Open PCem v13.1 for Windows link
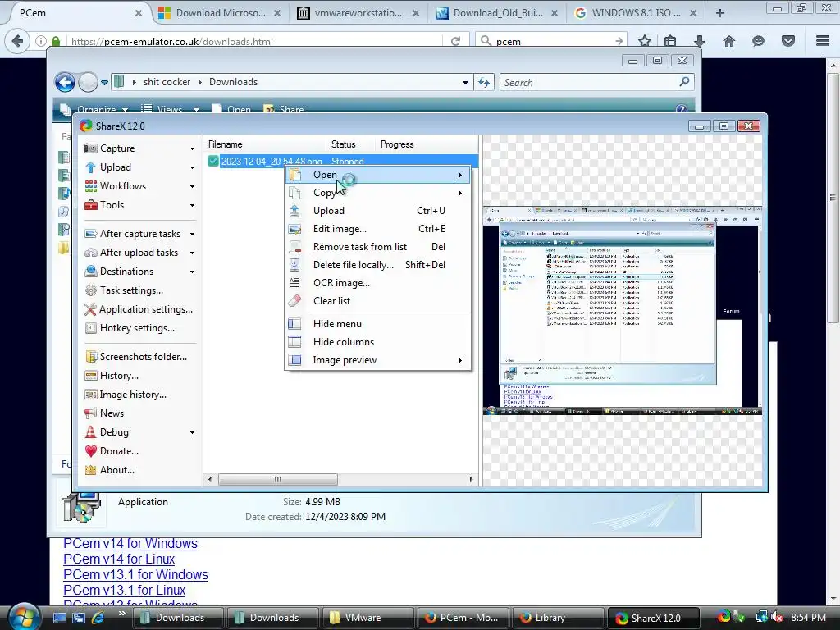The height and width of the screenshot is (630, 840). (135, 574)
